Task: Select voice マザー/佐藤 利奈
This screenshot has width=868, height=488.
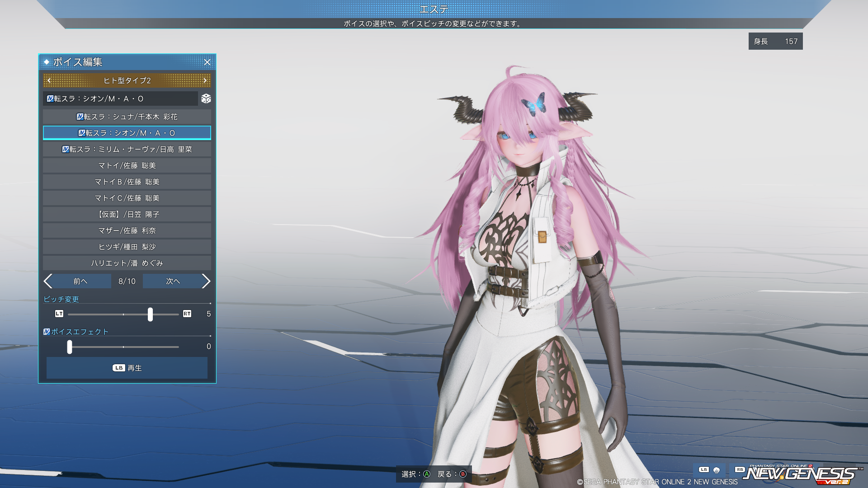Action: click(127, 230)
